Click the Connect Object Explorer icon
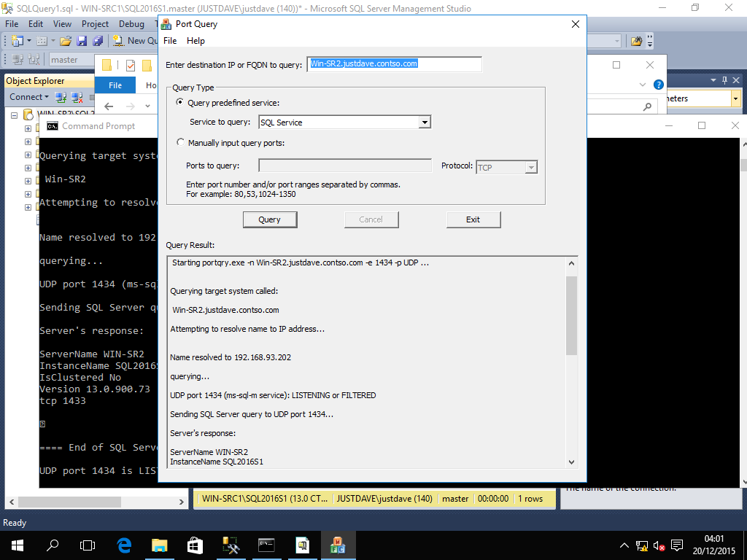 tap(61, 97)
